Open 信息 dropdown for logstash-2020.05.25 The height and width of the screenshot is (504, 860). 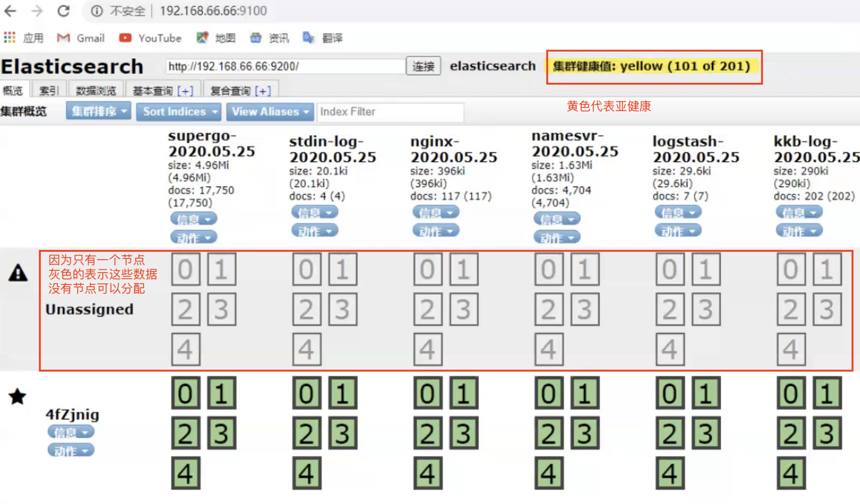click(x=678, y=213)
